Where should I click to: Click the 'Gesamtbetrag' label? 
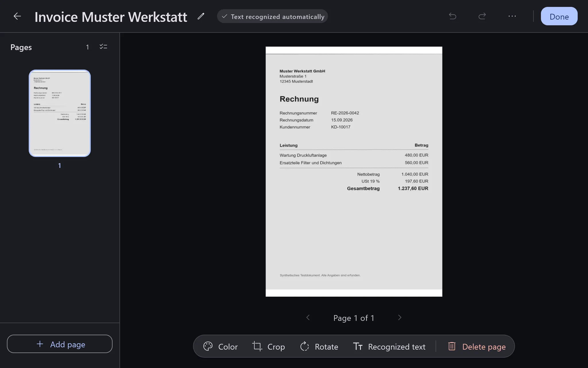(363, 189)
